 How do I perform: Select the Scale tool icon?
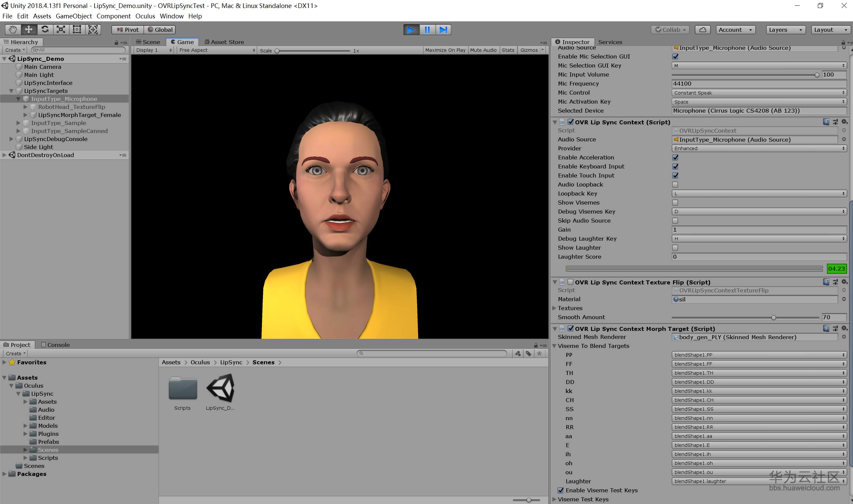pyautogui.click(x=61, y=29)
